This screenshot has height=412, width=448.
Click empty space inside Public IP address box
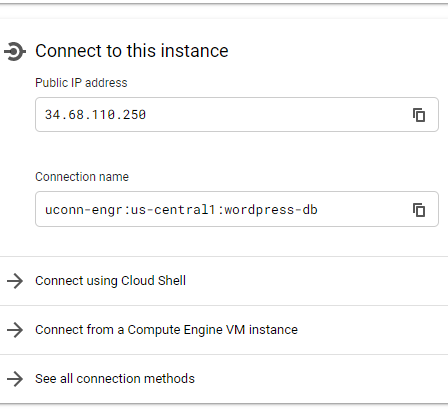[277, 115]
